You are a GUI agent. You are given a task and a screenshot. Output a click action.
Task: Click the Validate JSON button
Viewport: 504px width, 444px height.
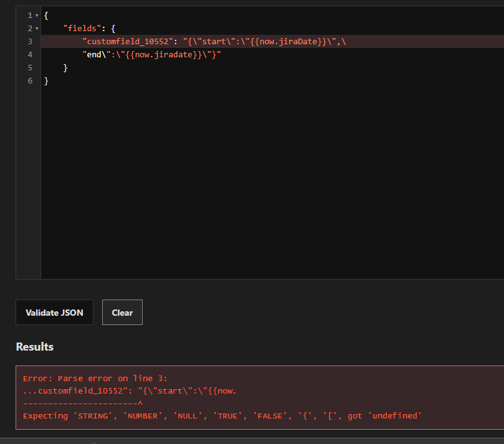[54, 312]
